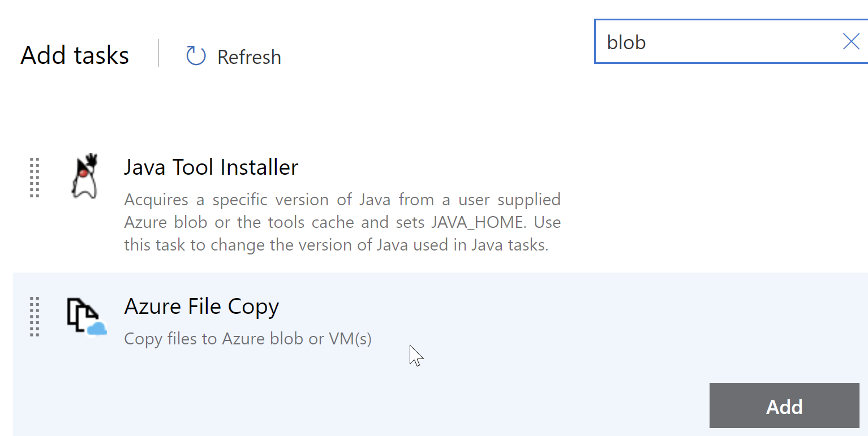Select the Java Tool Installer title text
The width and height of the screenshot is (868, 436).
[x=211, y=167]
